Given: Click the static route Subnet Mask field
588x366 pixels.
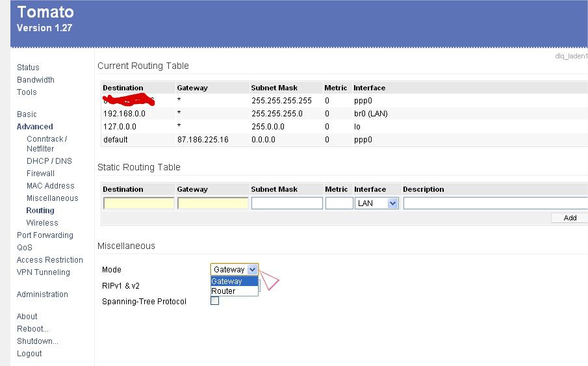Looking at the screenshot, I should click(x=287, y=203).
